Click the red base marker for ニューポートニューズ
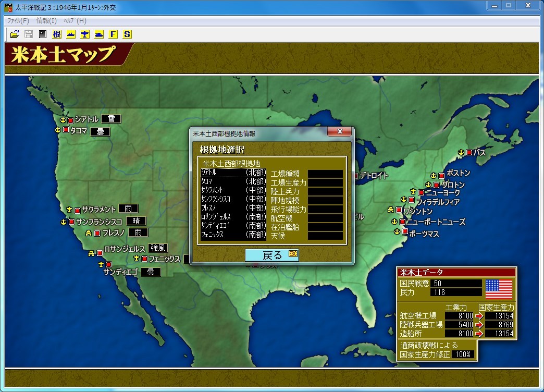The image size is (544, 392). pyautogui.click(x=402, y=222)
